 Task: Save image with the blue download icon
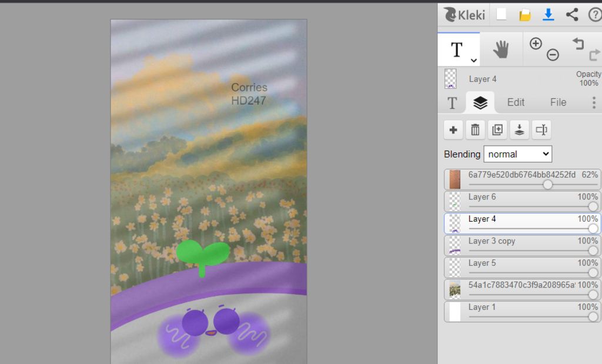549,15
